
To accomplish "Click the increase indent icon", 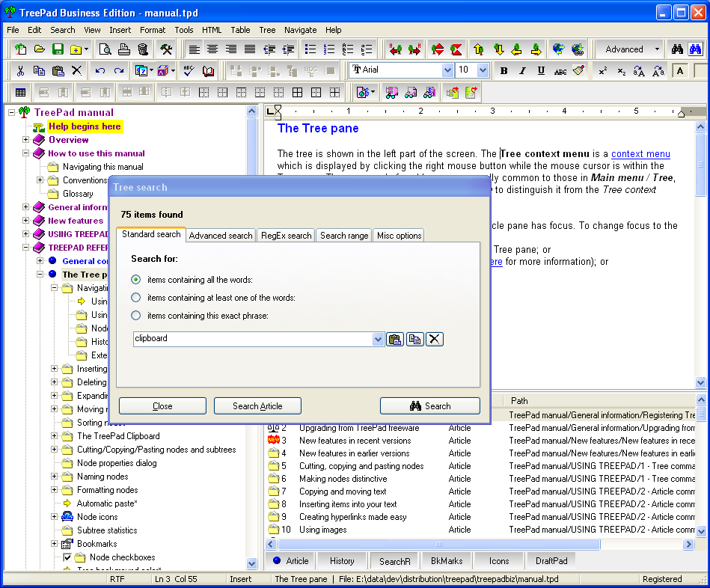I will [288, 49].
